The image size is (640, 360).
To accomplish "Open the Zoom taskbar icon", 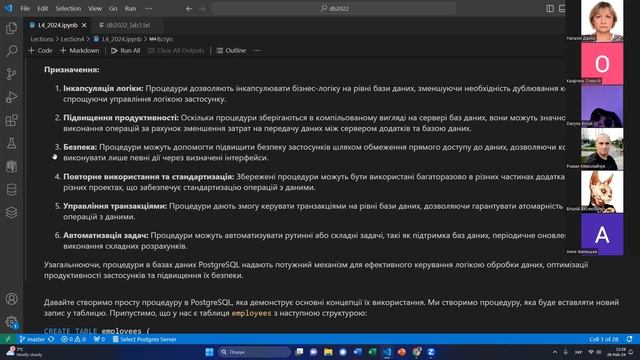I will [x=431, y=352].
